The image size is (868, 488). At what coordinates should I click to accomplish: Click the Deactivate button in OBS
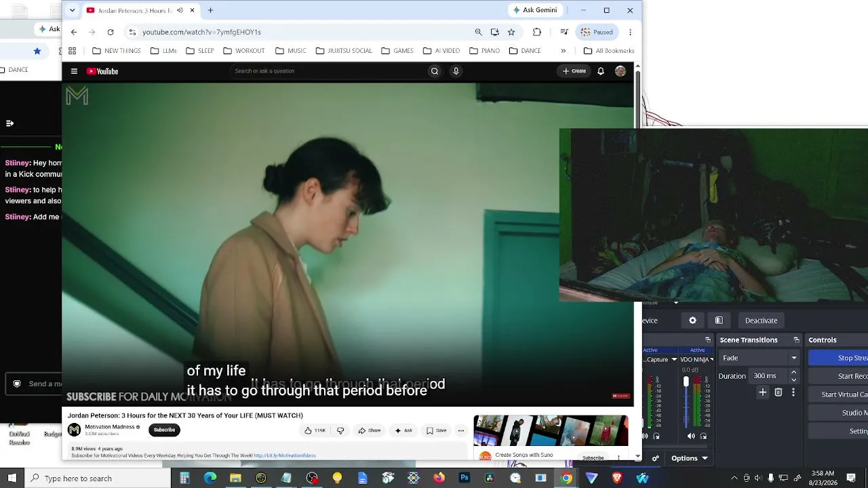pos(761,321)
